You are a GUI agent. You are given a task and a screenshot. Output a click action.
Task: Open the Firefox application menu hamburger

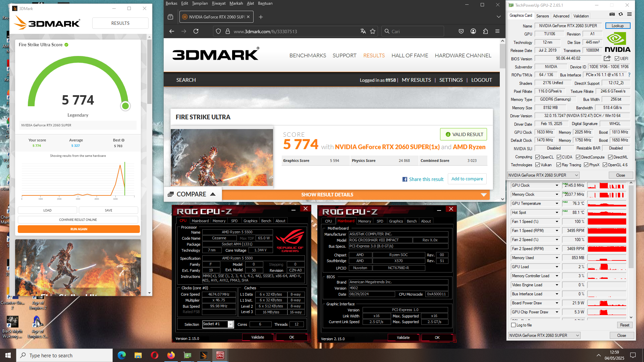point(497,31)
